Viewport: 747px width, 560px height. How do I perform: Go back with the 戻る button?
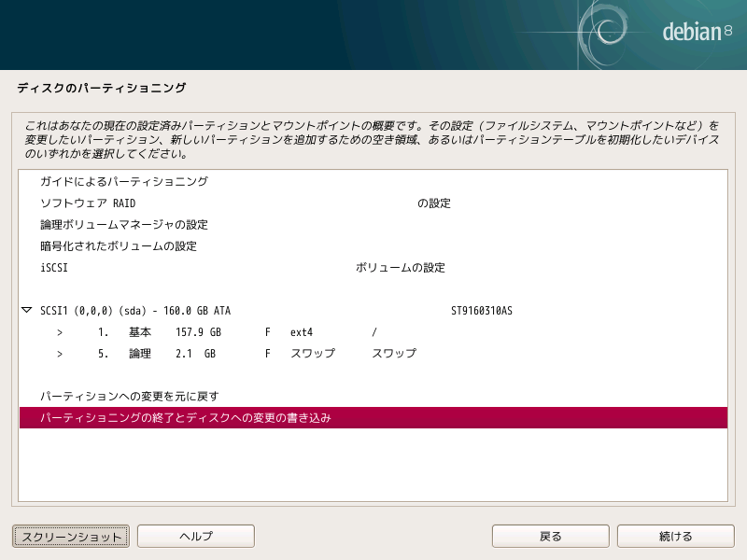[551, 536]
